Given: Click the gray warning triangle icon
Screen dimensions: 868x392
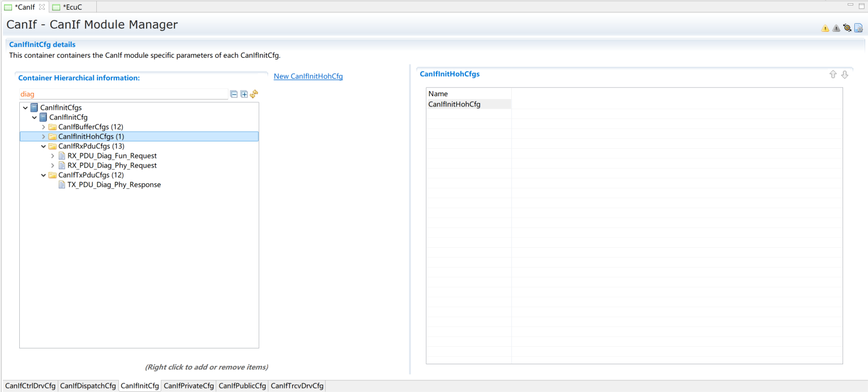Looking at the screenshot, I should 836,28.
